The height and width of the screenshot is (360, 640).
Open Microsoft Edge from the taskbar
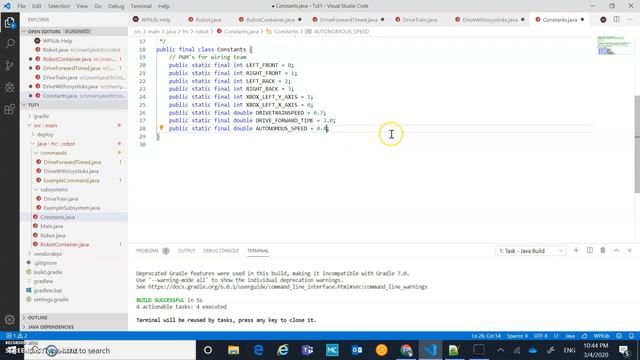pyautogui.click(x=258, y=350)
